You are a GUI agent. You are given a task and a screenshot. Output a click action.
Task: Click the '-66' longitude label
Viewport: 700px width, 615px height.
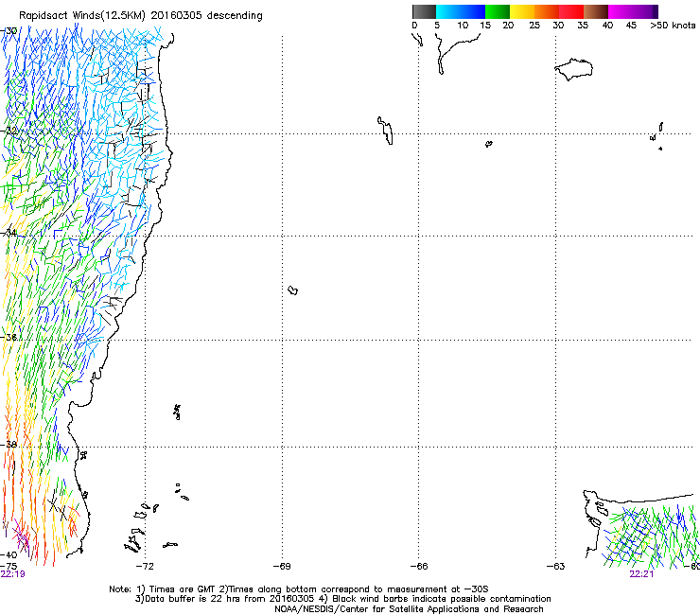point(419,567)
